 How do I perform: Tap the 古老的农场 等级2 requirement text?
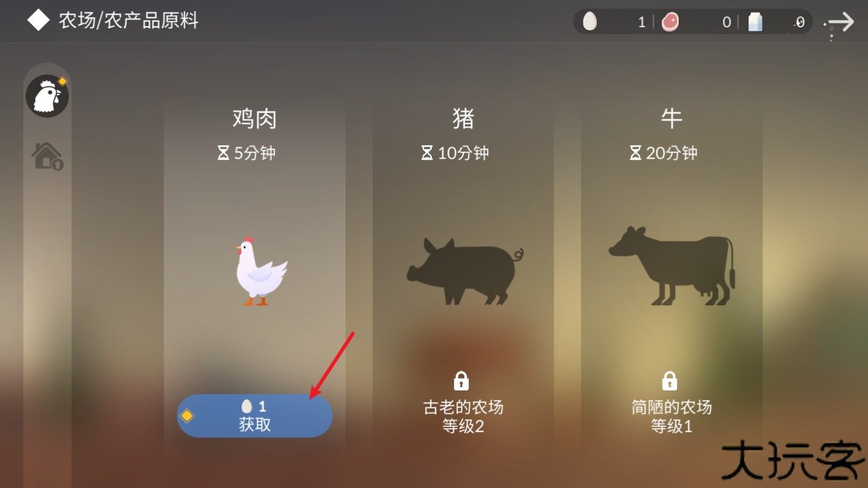click(x=463, y=417)
